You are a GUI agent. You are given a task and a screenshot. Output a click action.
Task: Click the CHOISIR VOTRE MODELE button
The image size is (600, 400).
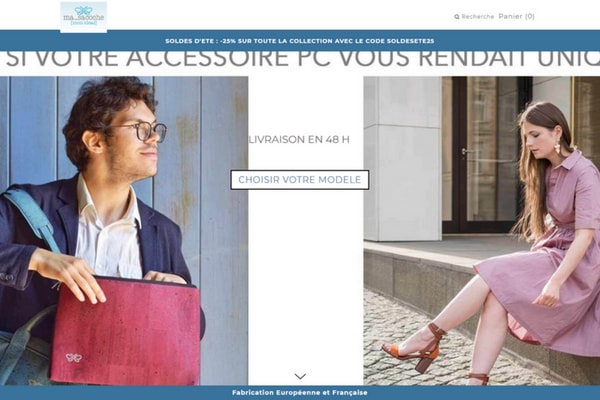300,180
